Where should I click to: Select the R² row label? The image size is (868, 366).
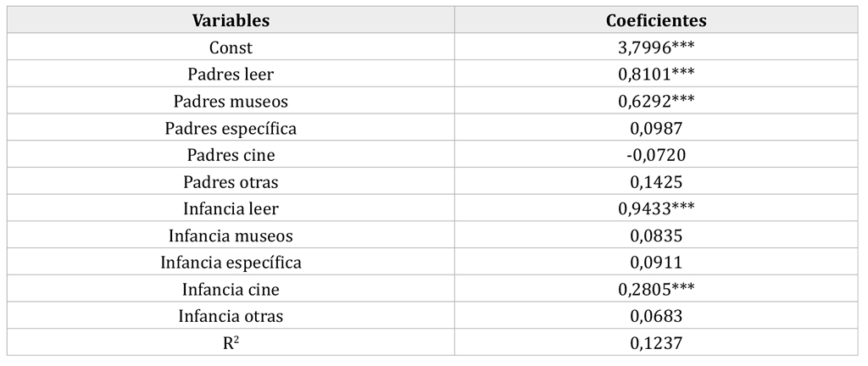pos(231,343)
